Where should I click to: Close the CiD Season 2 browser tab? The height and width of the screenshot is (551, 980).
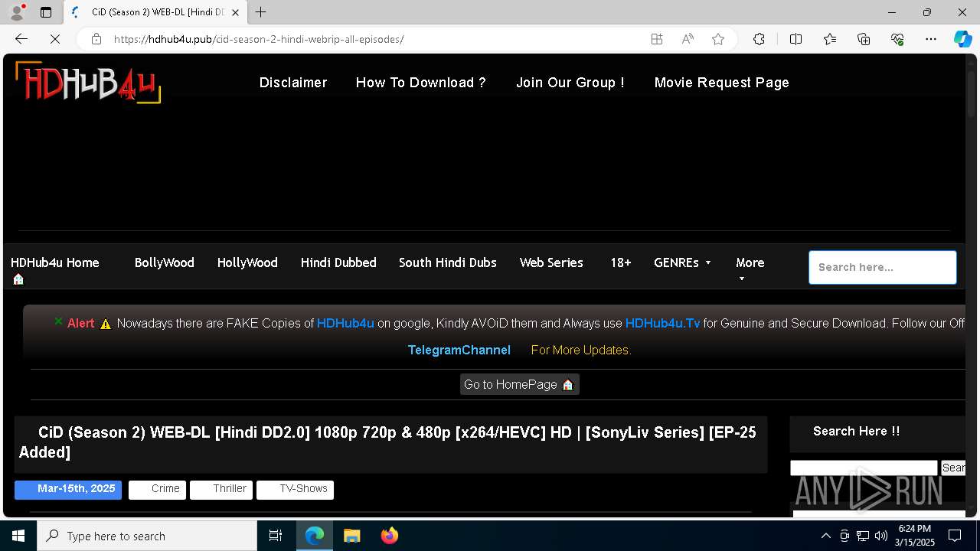235,12
